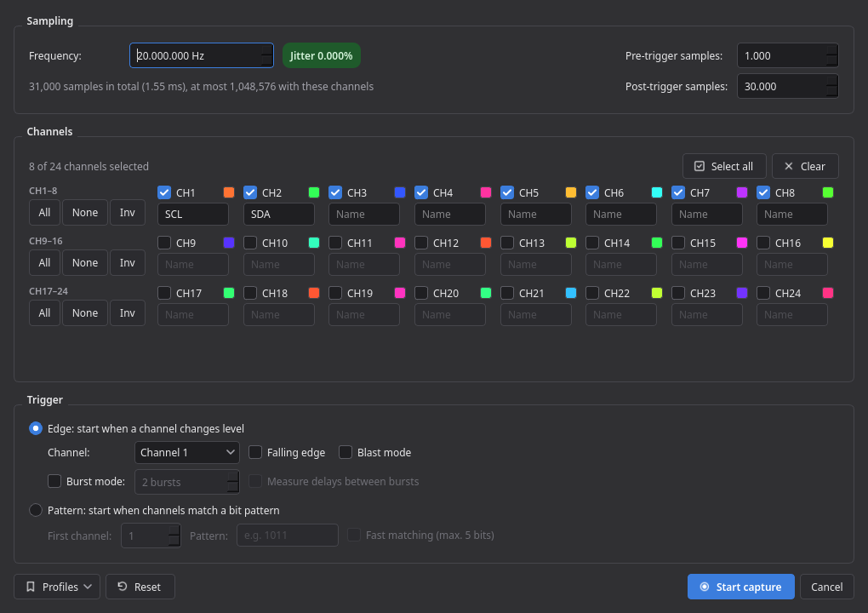Image resolution: width=868 pixels, height=613 pixels.
Task: Open the CH4 pink color swatch
Action: [485, 192]
